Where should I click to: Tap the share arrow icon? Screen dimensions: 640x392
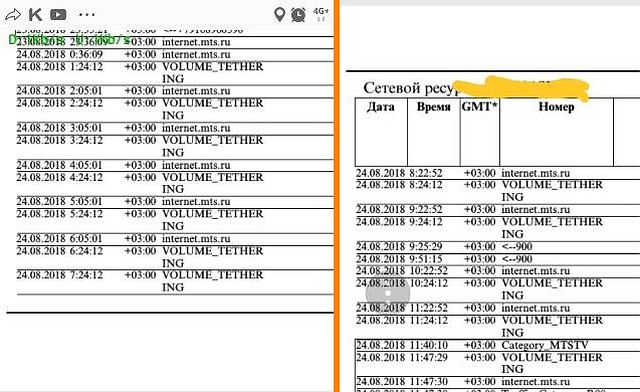pos(13,15)
